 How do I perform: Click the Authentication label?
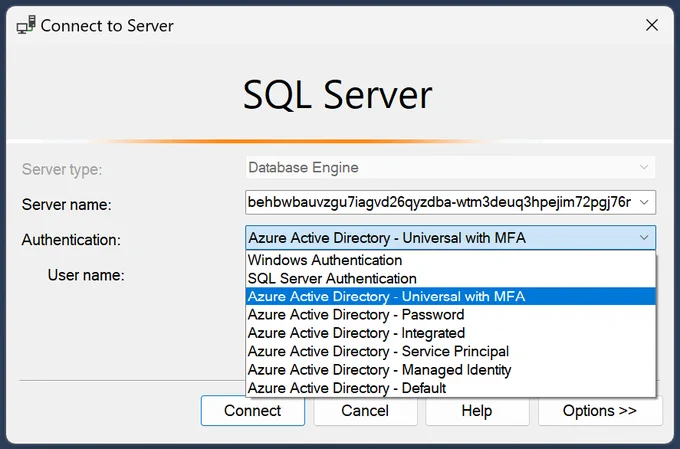pos(71,239)
